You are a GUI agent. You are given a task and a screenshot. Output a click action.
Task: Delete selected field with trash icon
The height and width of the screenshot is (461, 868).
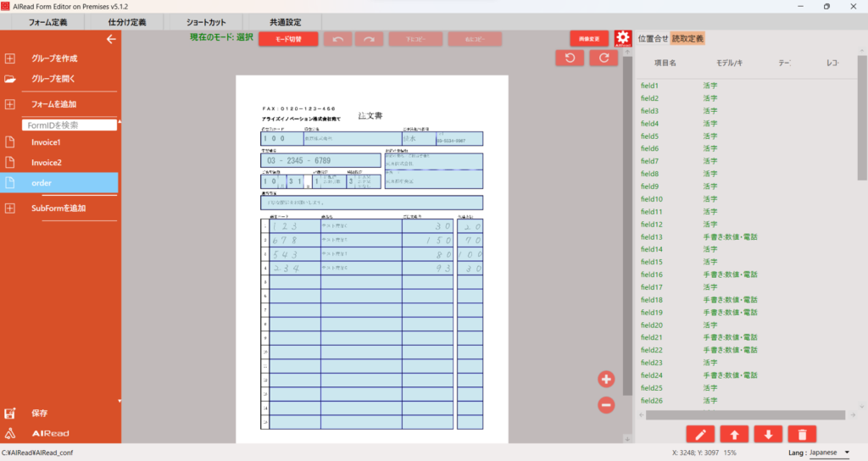point(802,435)
